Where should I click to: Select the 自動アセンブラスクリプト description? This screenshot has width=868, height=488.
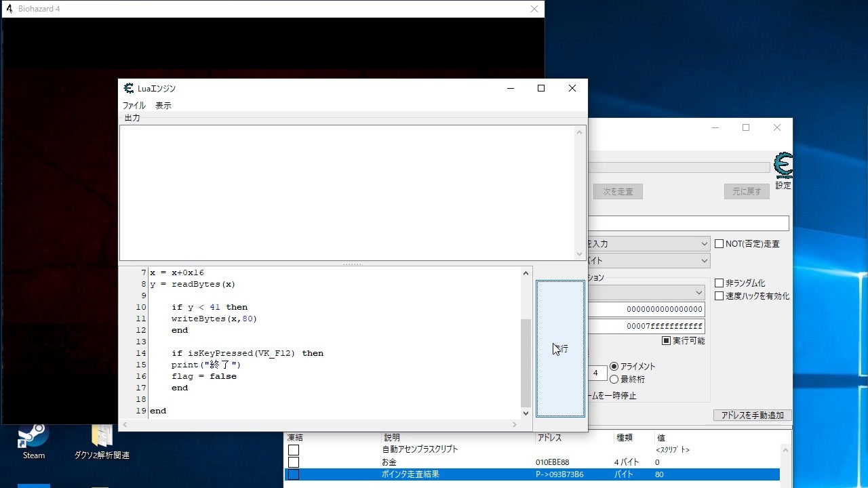(420, 450)
